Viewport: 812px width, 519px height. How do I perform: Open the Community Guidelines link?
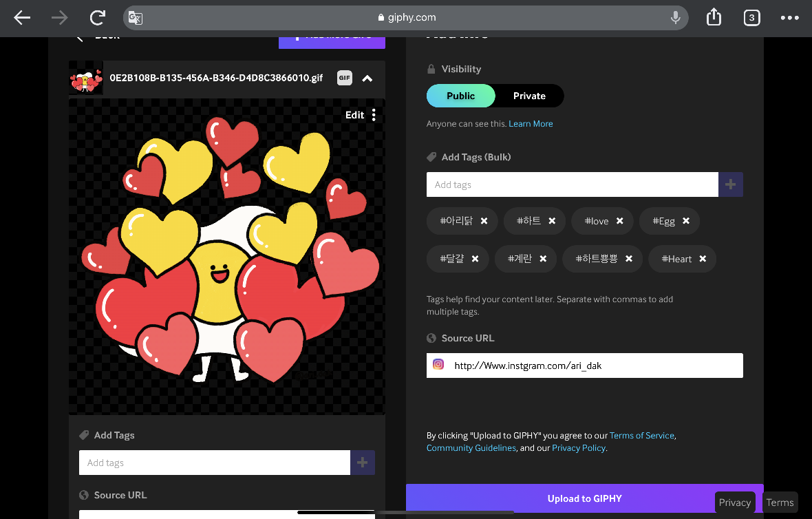pyautogui.click(x=471, y=448)
